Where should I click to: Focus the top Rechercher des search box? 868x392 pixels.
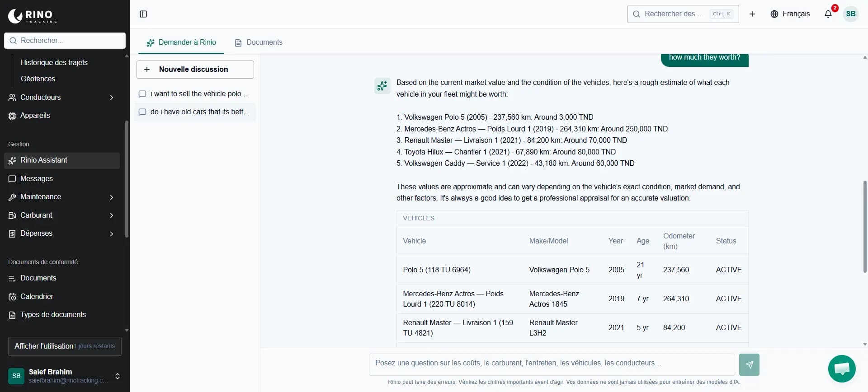click(683, 14)
